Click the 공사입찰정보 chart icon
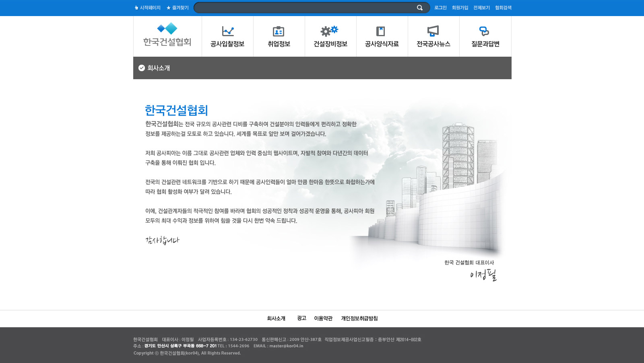 [x=228, y=31]
